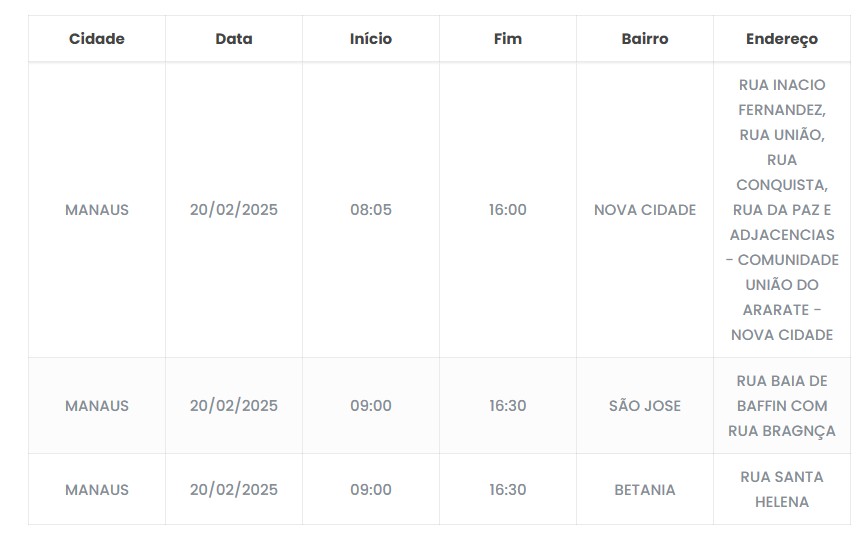Select the 08:05 start time cell
The image size is (866, 538).
tap(371, 210)
